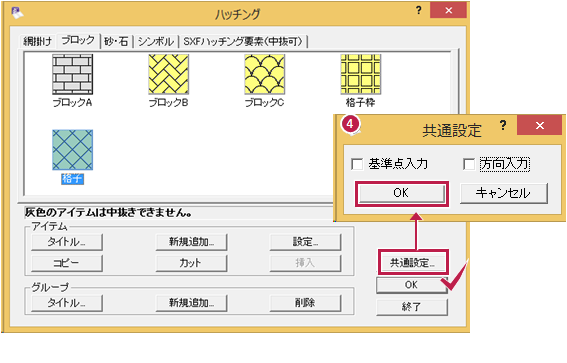Click the 削除 button in グループ section
Image resolution: width=567 pixels, height=363 pixels.
tap(305, 303)
